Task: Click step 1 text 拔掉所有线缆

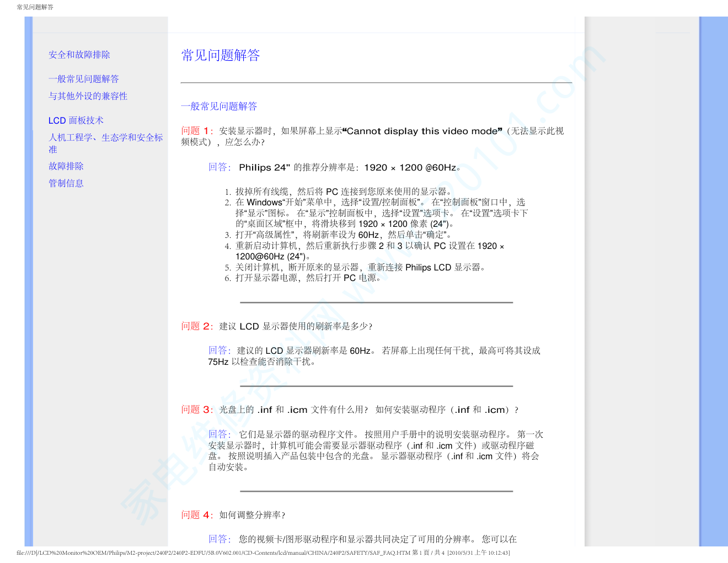Action: pyautogui.click(x=344, y=192)
